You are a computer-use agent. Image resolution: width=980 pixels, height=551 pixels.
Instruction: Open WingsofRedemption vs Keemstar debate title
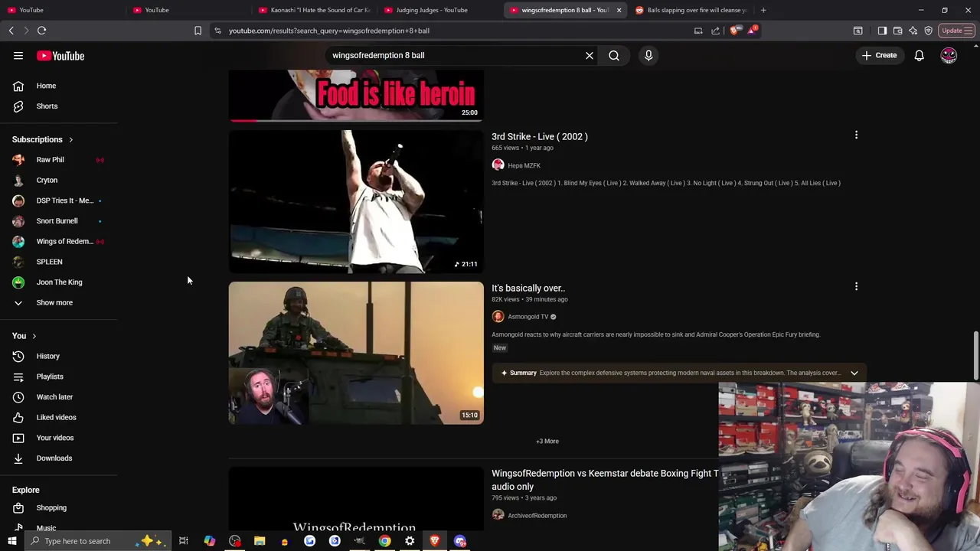point(605,480)
